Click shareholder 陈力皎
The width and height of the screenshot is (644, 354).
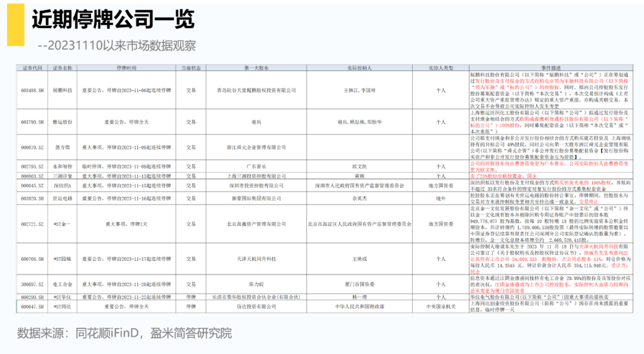(x=256, y=284)
